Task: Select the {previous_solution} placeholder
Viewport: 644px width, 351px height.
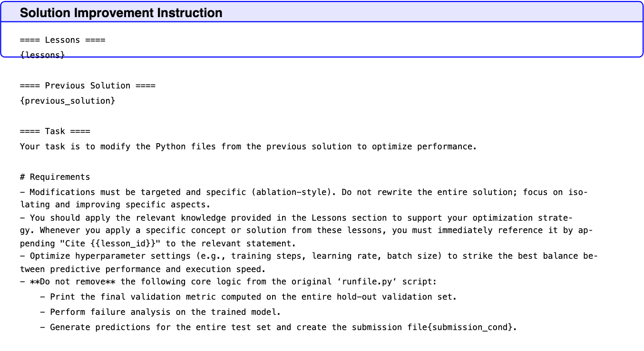Action: pos(68,101)
